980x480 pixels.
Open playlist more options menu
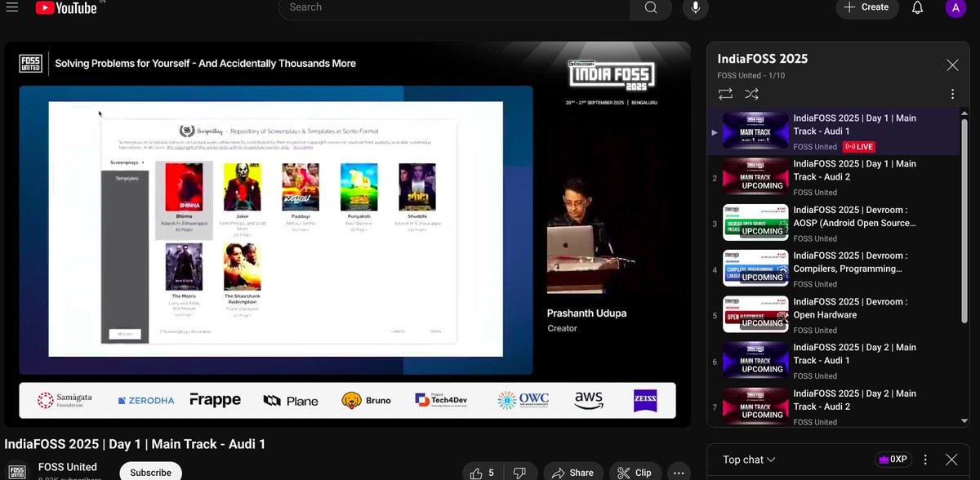click(x=952, y=94)
